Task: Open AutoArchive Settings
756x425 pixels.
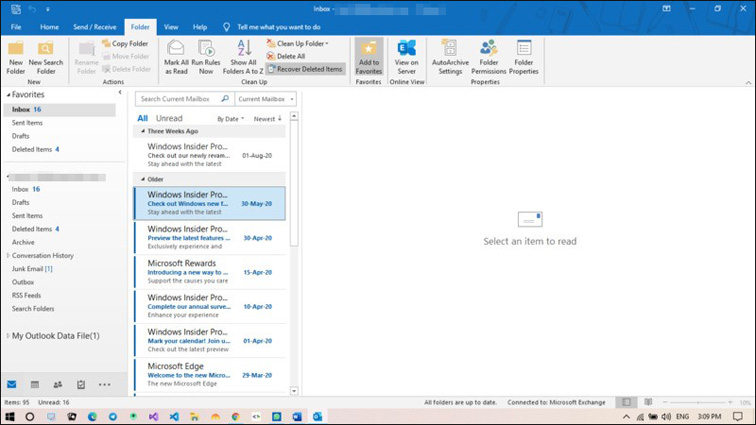Action: 450,57
